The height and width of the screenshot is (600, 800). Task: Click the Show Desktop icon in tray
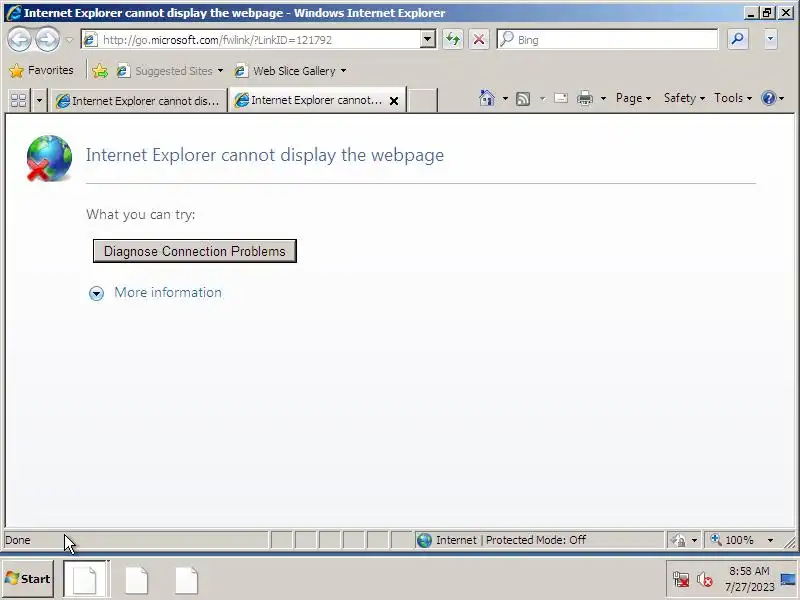click(x=787, y=580)
